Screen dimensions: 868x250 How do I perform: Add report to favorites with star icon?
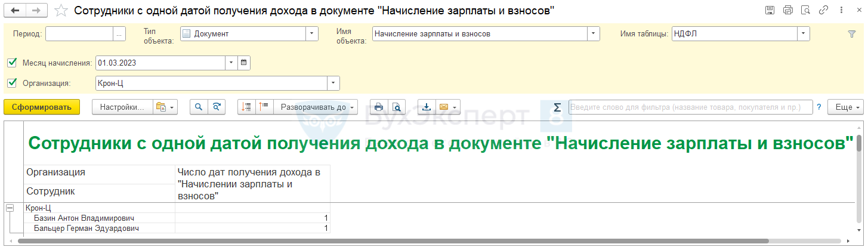tap(61, 10)
